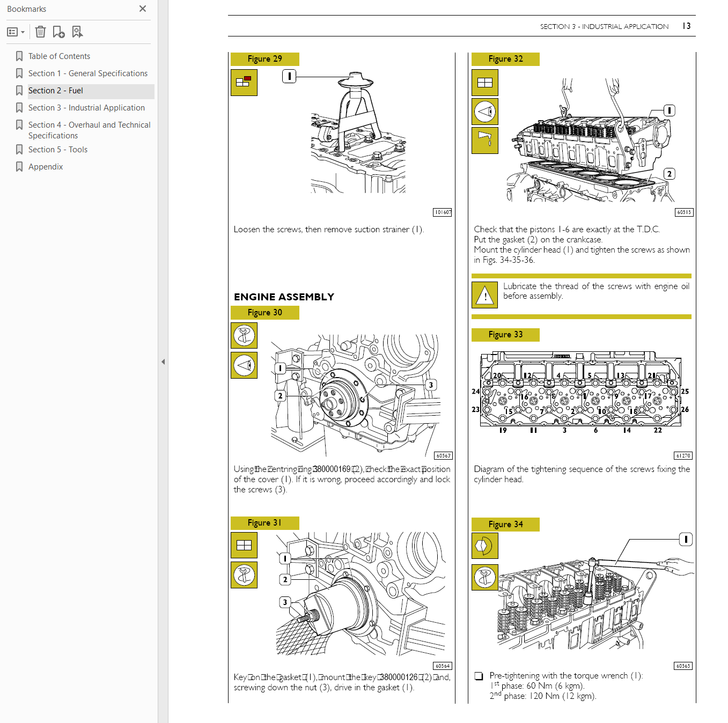Click the checkbox bullet before Pre-tightening text
This screenshot has width=728, height=723.
click(479, 676)
